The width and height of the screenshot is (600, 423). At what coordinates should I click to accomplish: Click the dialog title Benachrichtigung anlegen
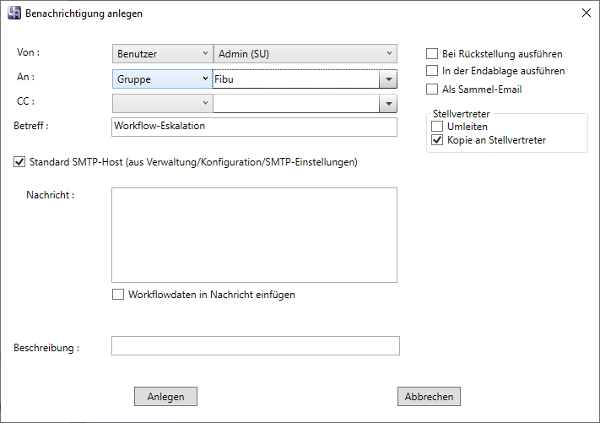84,13
